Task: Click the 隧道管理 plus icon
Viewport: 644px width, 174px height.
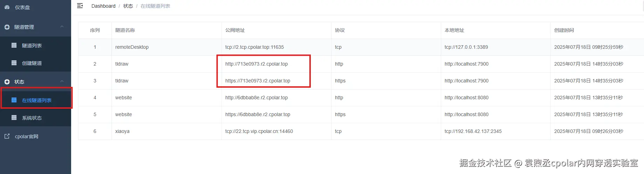Action: pos(7,27)
